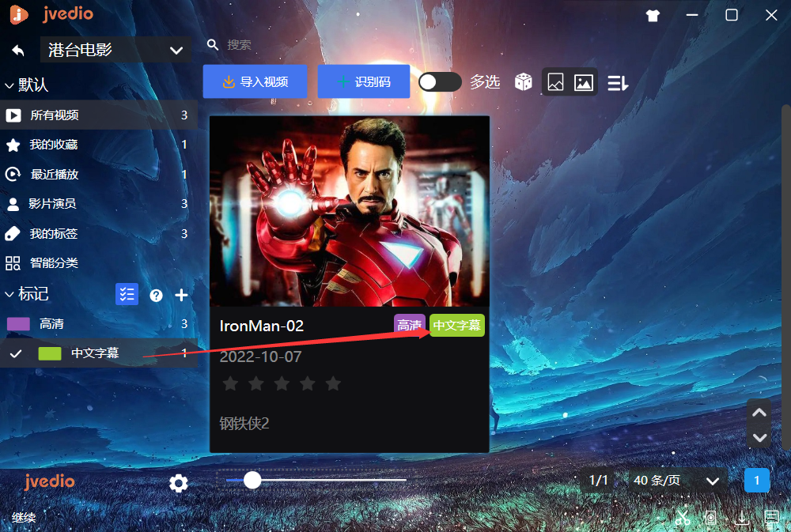Click the scissors screenshot icon in status bar
Viewport: 791px width, 532px height.
pos(683,518)
